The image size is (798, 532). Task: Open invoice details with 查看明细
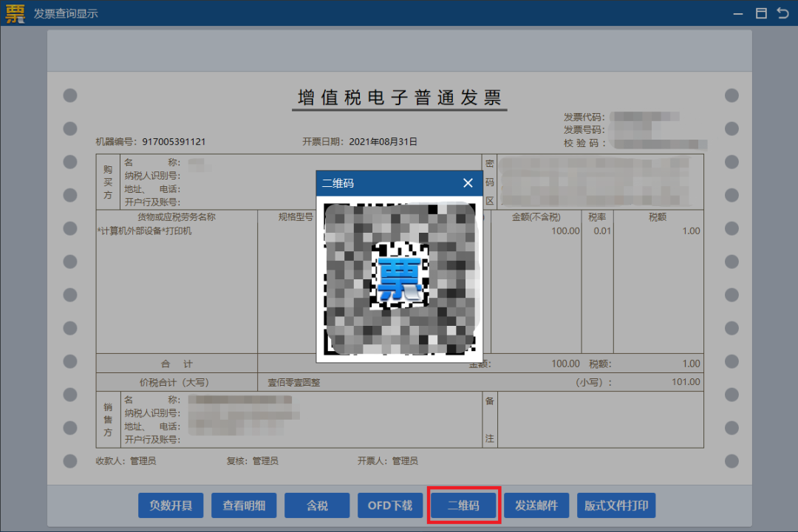[244, 505]
